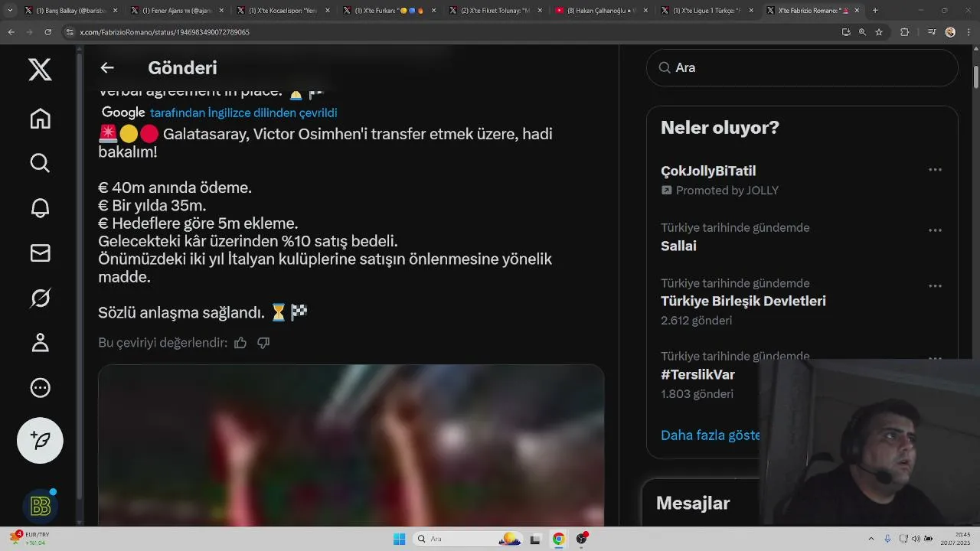Switch to X'te Ligue 1 Türkçe tab

coord(707,11)
